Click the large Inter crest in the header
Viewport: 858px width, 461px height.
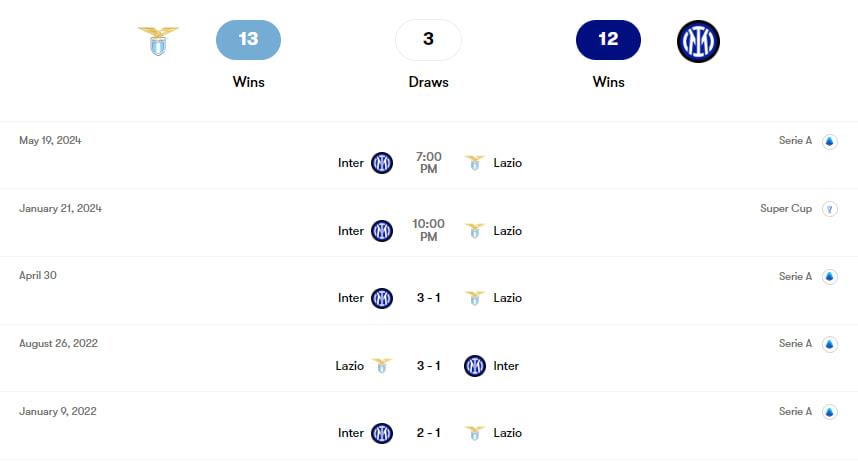[698, 41]
